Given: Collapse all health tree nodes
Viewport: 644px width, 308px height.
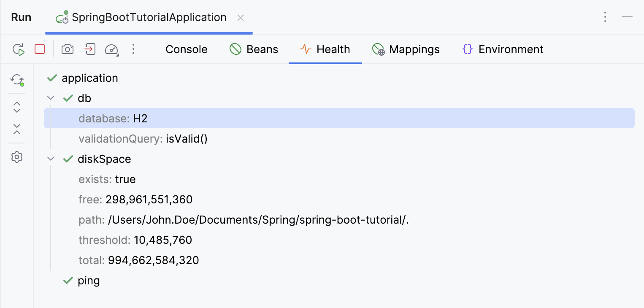Looking at the screenshot, I should coord(17,130).
